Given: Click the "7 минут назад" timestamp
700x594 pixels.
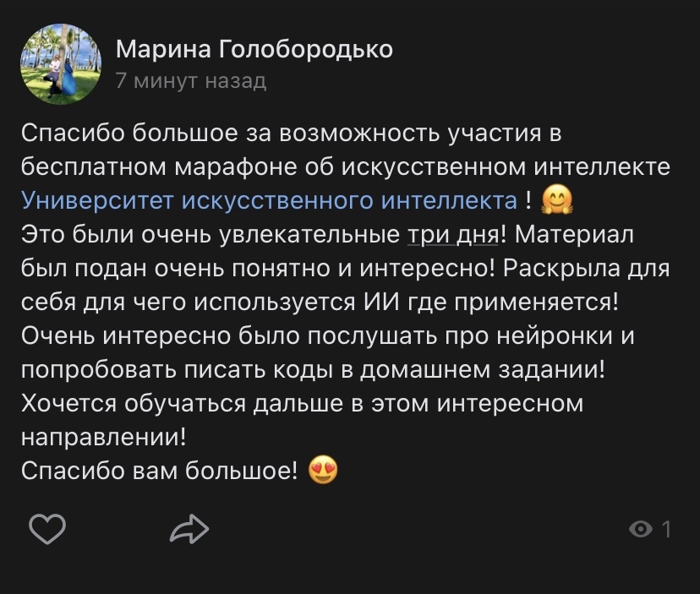Looking at the screenshot, I should click(190, 81).
